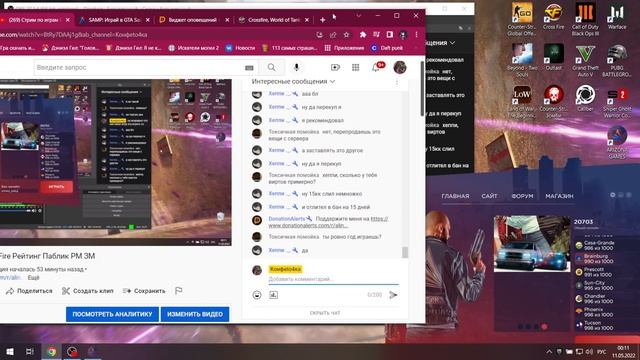Open the on-screen keyboard in search box
640x360 pixels.
coord(249,68)
